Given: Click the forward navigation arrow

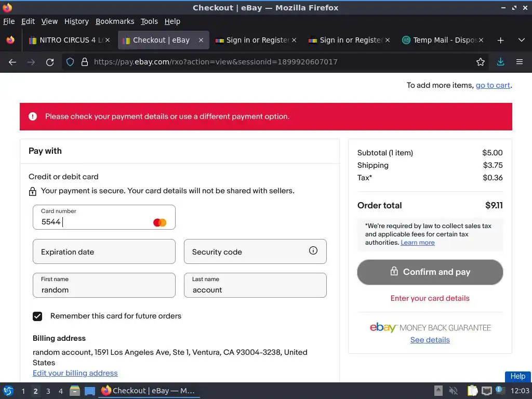Looking at the screenshot, I should 31,62.
